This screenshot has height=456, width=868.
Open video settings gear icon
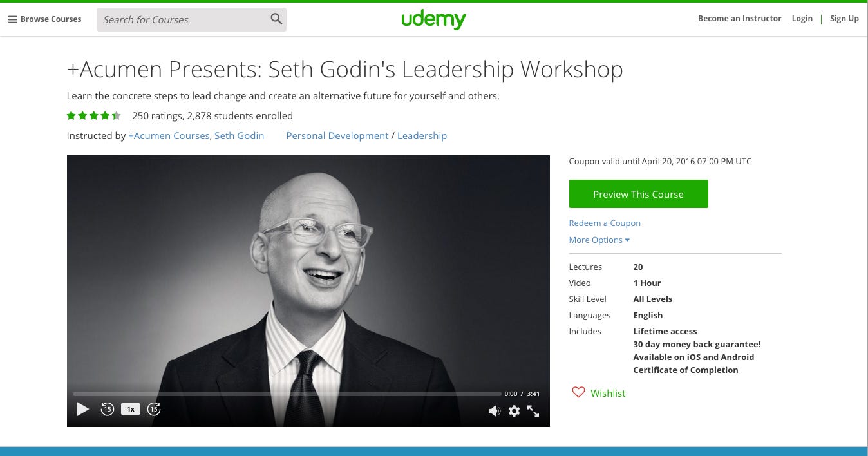click(514, 411)
